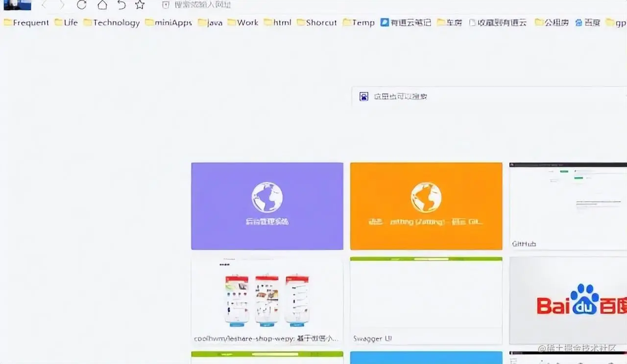Viewport: 627px width, 364px height.
Task: Open the GitHub speed-dial thumbnail
Action: click(568, 206)
